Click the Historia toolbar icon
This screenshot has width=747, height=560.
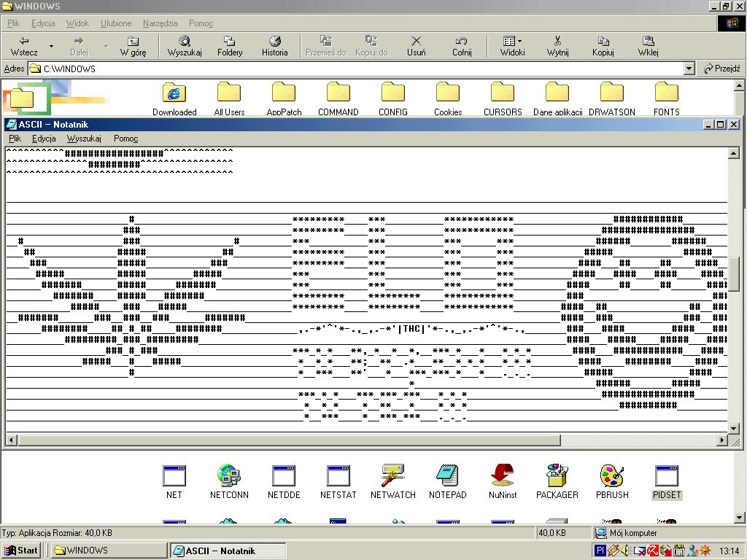(x=275, y=42)
